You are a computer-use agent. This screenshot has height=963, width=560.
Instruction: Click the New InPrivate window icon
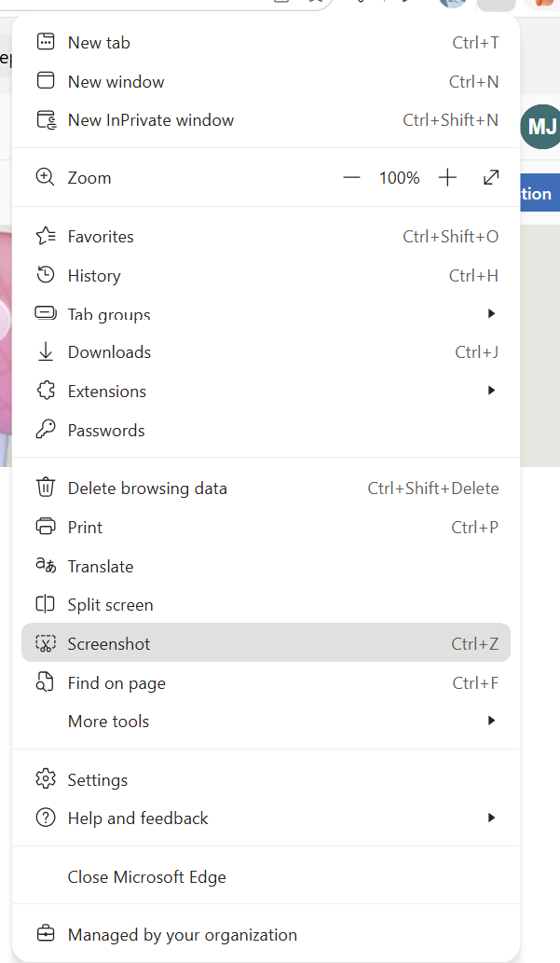[47, 119]
